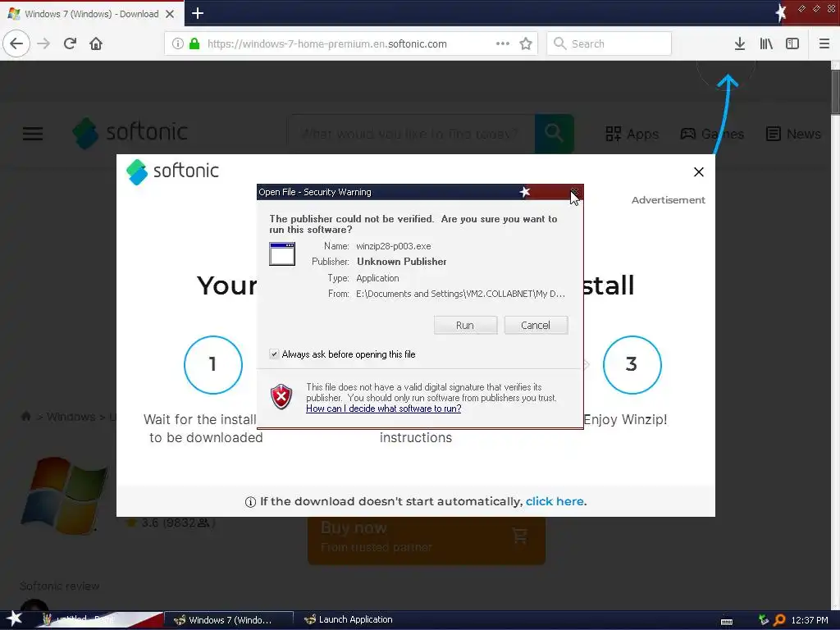Open the News menu on Softonic
The height and width of the screenshot is (630, 840).
(793, 134)
